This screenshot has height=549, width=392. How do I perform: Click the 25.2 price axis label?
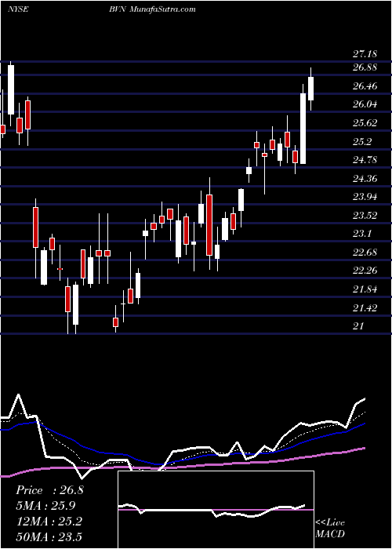click(x=362, y=141)
